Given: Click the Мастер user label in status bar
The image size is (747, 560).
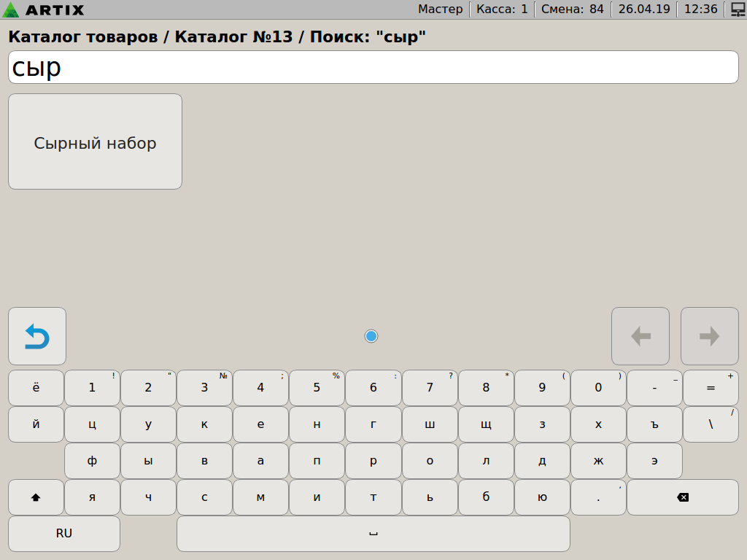Looking at the screenshot, I should [x=440, y=9].
